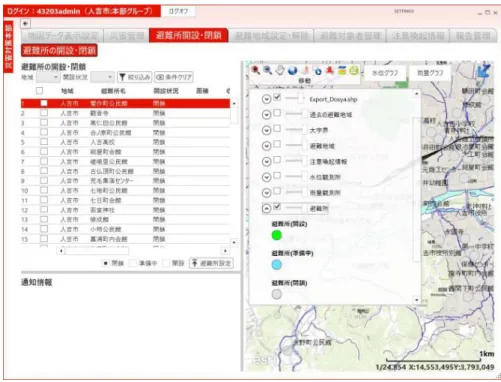The height and width of the screenshot is (382, 501).
Task: Click the layer panel scroll-down arrow
Action: (x=416, y=300)
